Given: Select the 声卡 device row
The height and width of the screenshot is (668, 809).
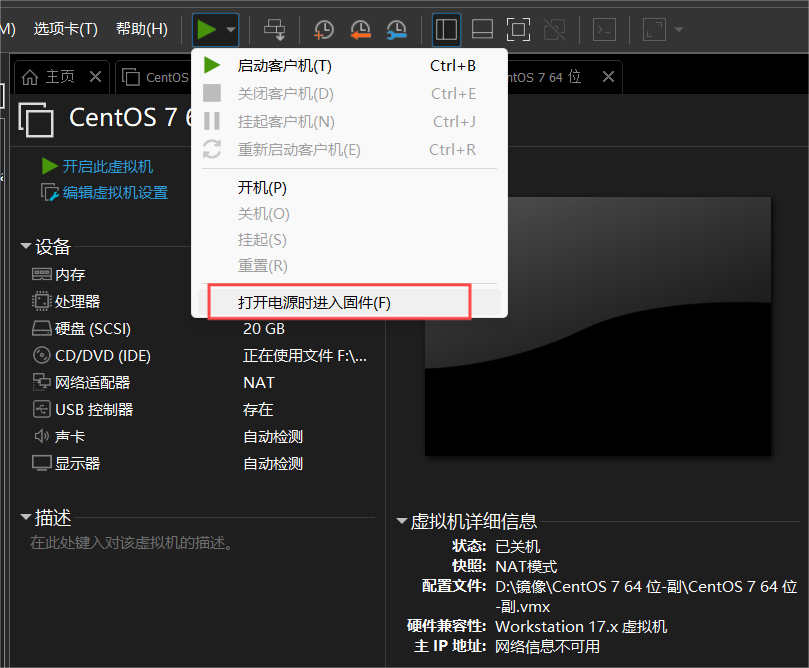Looking at the screenshot, I should click(203, 436).
